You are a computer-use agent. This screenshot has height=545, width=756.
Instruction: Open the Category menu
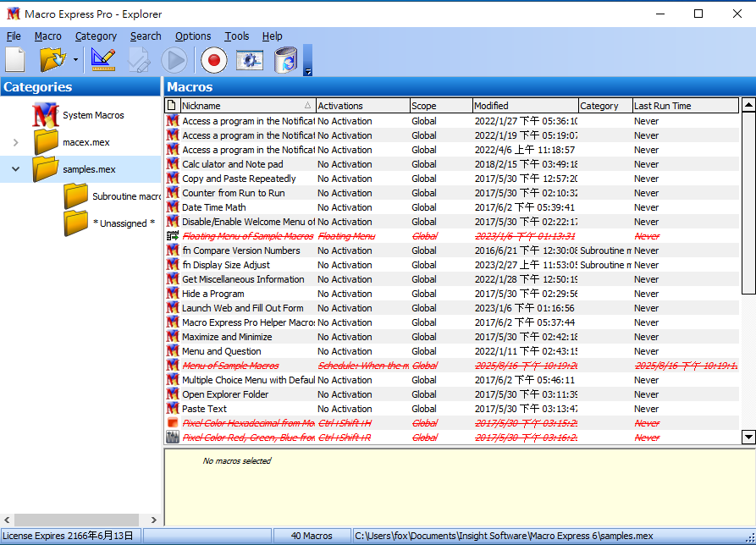pos(96,36)
